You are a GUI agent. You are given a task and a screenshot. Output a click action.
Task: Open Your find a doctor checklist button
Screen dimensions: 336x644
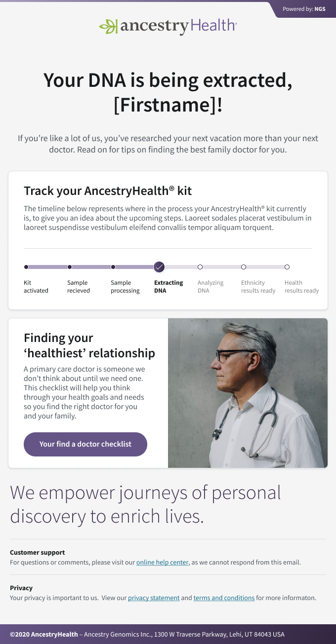[x=85, y=444]
